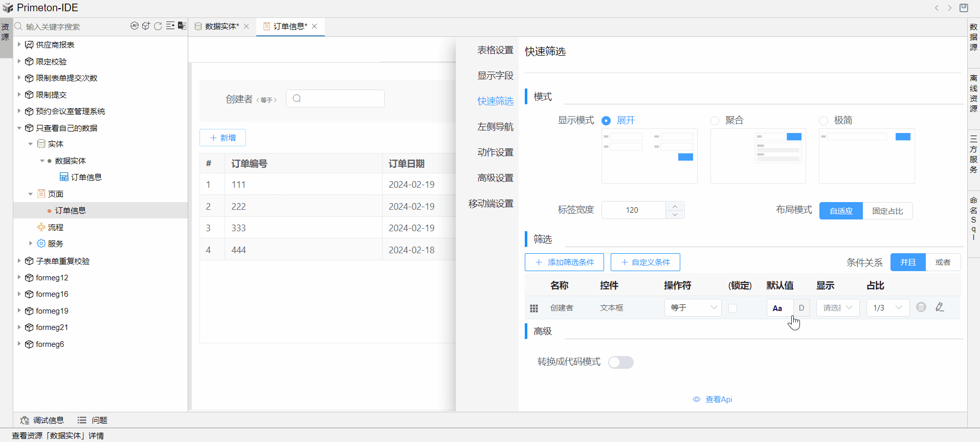Viewport: 980px width, 442px height.
Task: Click the collapse-all icon in resource toolbar
Action: pyautogui.click(x=170, y=26)
